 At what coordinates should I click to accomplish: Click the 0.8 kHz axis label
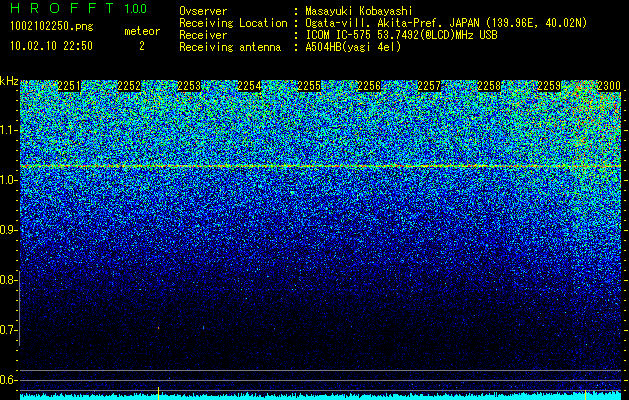click(x=9, y=280)
